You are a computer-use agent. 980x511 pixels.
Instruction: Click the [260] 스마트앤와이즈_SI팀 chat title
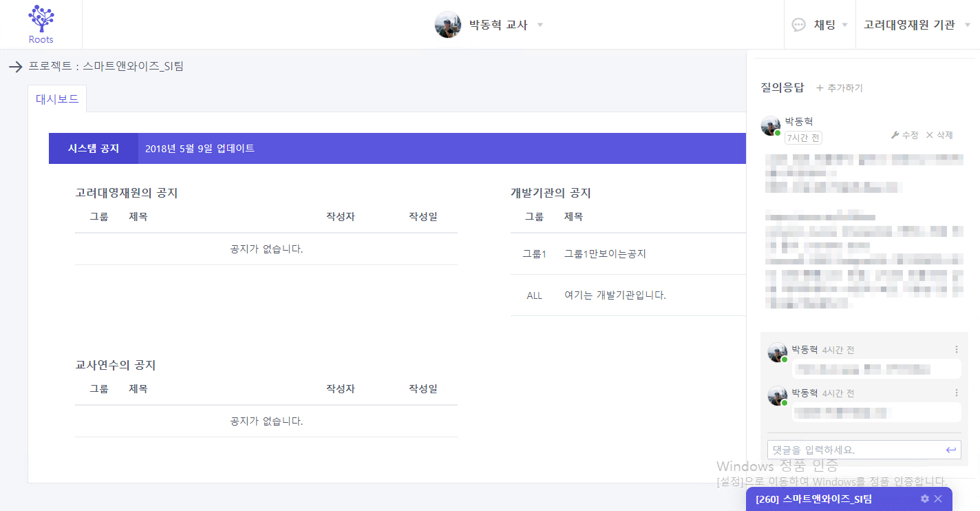click(813, 499)
